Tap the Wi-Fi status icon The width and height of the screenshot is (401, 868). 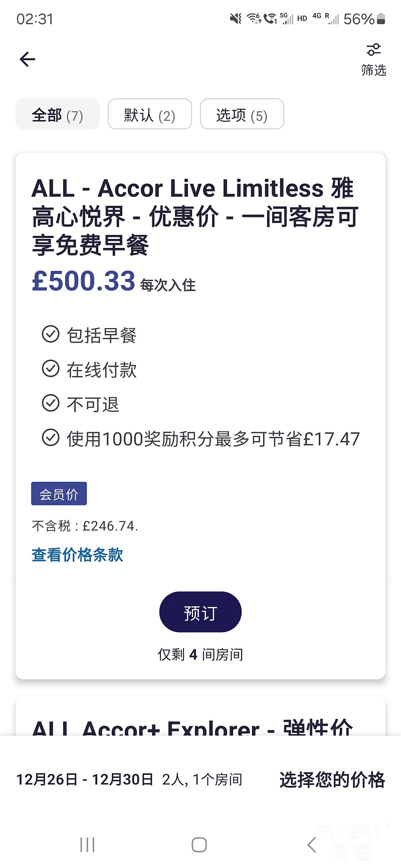[254, 19]
